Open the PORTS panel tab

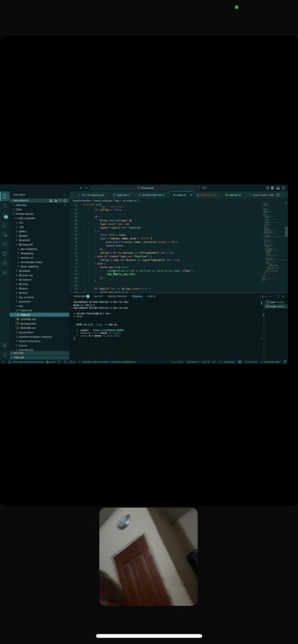(151, 296)
